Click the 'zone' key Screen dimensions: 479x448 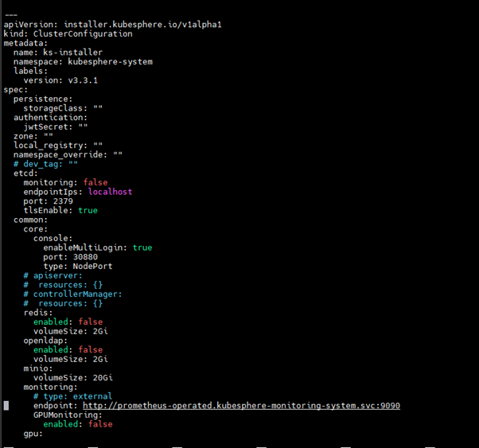point(25,136)
